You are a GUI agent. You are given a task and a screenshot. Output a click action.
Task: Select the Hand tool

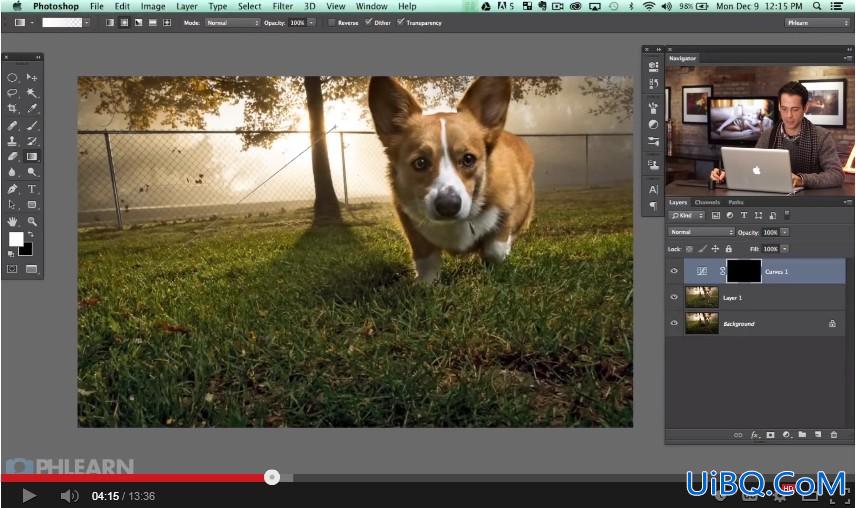12,221
